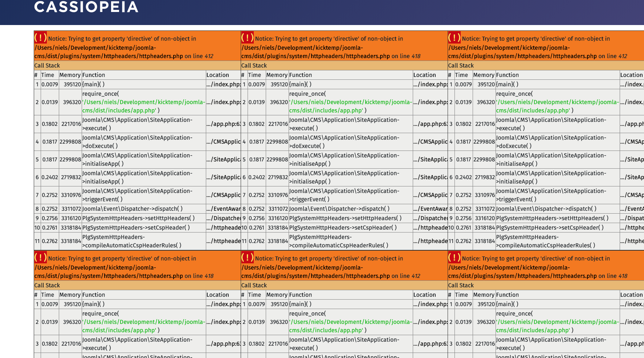Click green app.php path in bottom-left table
This screenshot has width=644, height=358.
144,326
